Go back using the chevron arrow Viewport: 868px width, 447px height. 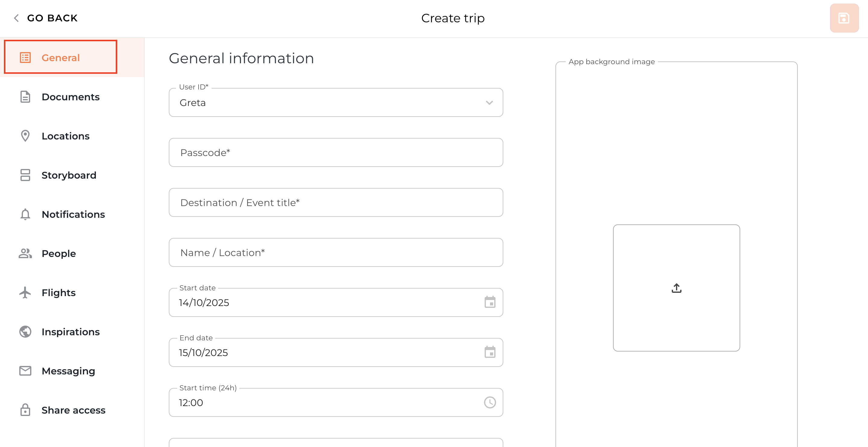point(16,18)
